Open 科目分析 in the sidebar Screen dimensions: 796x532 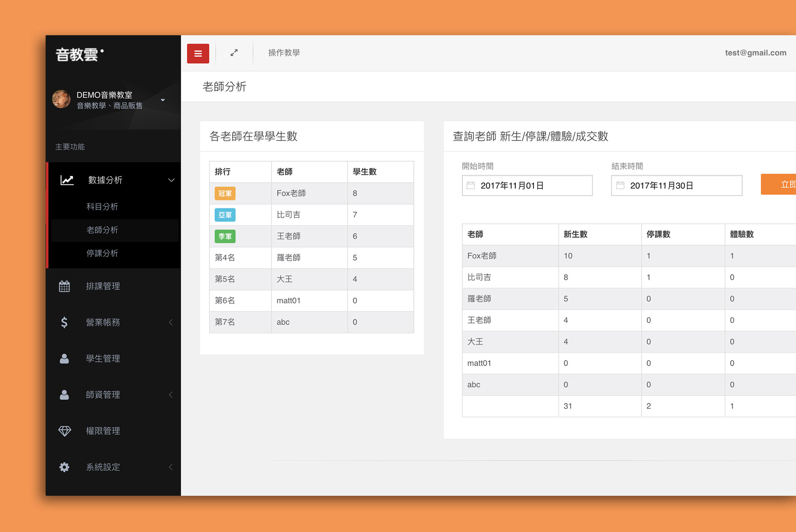(102, 206)
